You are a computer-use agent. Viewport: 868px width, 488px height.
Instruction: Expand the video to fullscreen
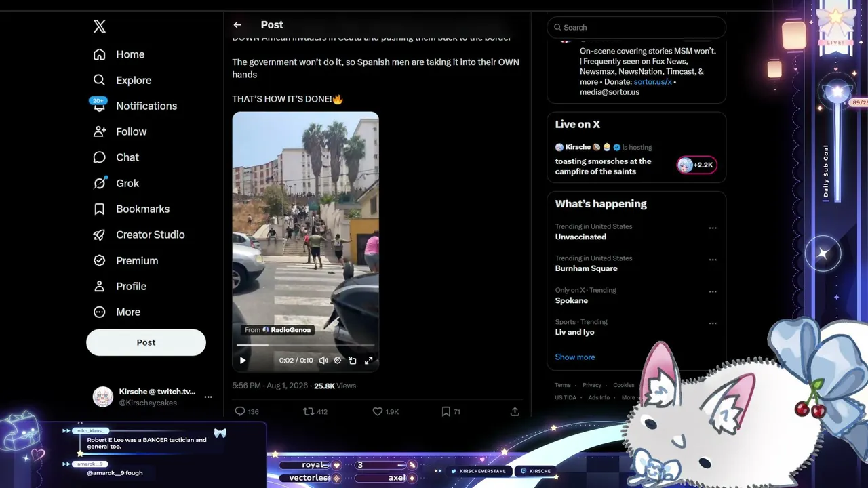point(368,361)
